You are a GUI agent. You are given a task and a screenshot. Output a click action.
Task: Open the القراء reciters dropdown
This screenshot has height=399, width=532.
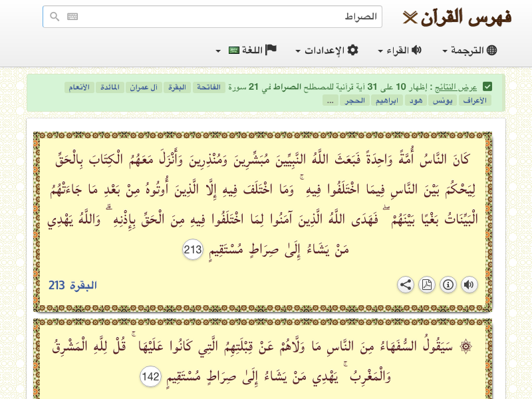[x=400, y=51]
